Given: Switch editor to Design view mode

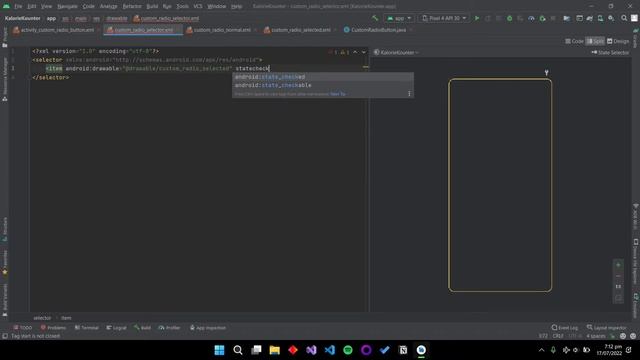Looking at the screenshot, I should pos(618,41).
